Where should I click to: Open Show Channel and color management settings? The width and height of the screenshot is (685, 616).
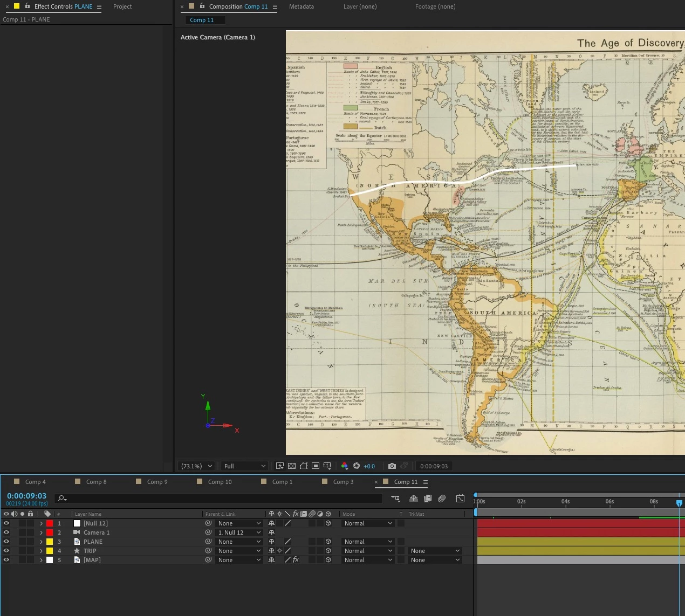coord(345,466)
